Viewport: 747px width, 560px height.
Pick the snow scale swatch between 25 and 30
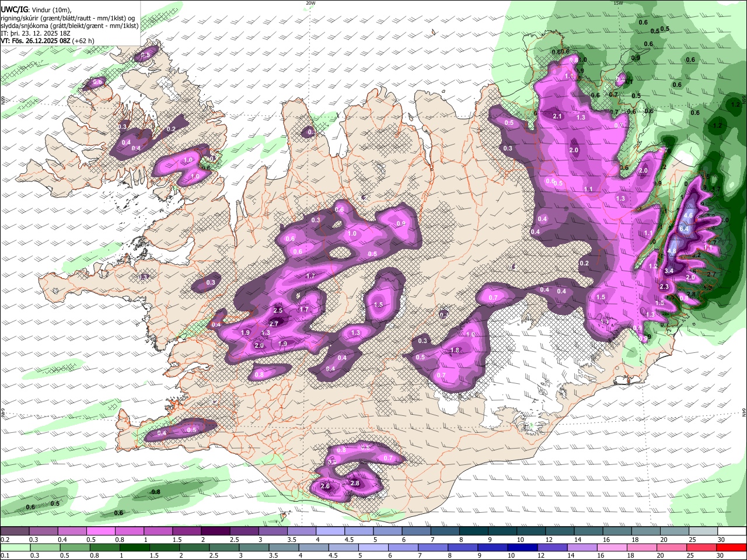704,531
